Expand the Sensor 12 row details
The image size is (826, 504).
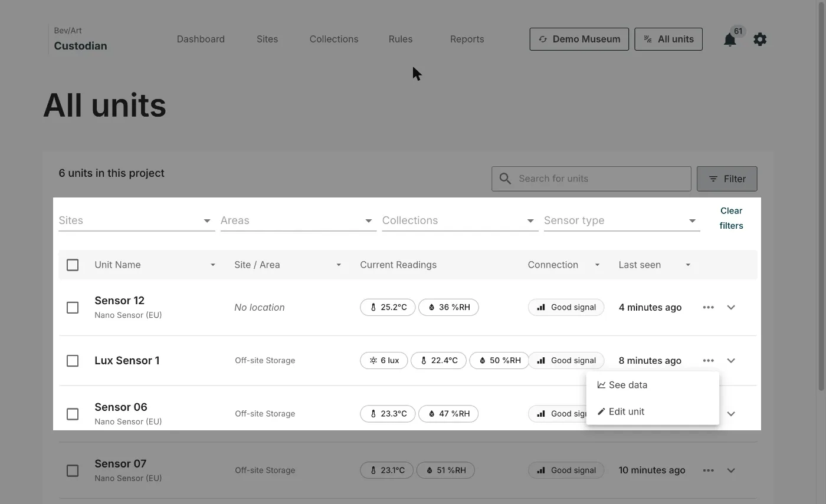pos(731,307)
